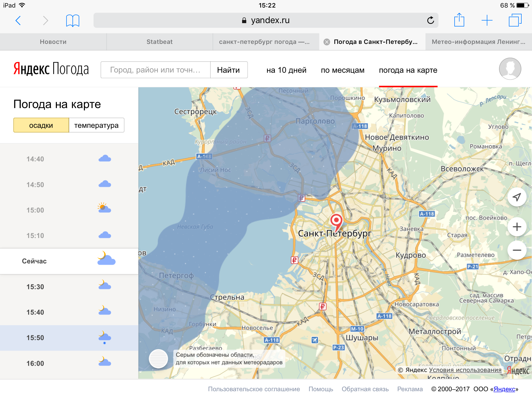Open погода на карте section

(408, 70)
